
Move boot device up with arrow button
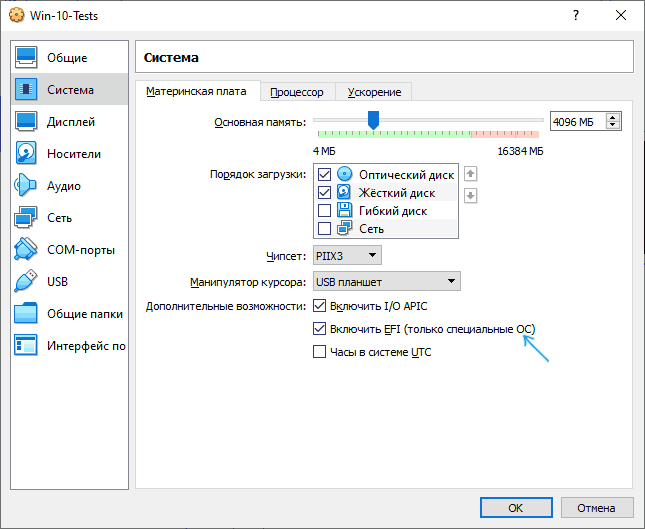[471, 174]
